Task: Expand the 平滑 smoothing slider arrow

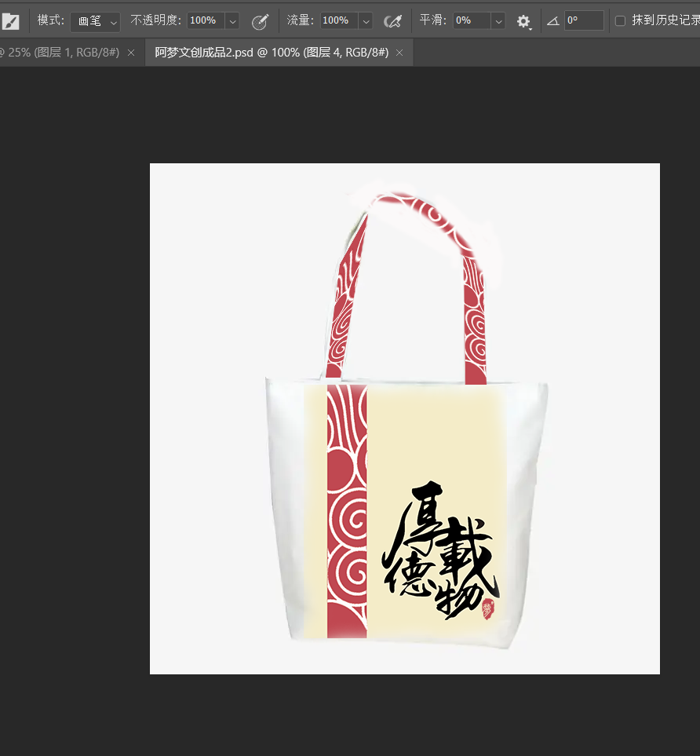Action: (498, 21)
